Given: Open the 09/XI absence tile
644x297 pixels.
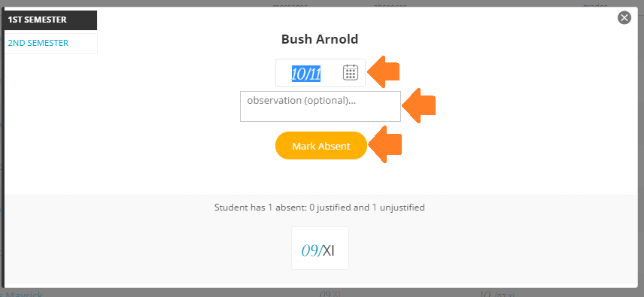Looking at the screenshot, I should 320,248.
